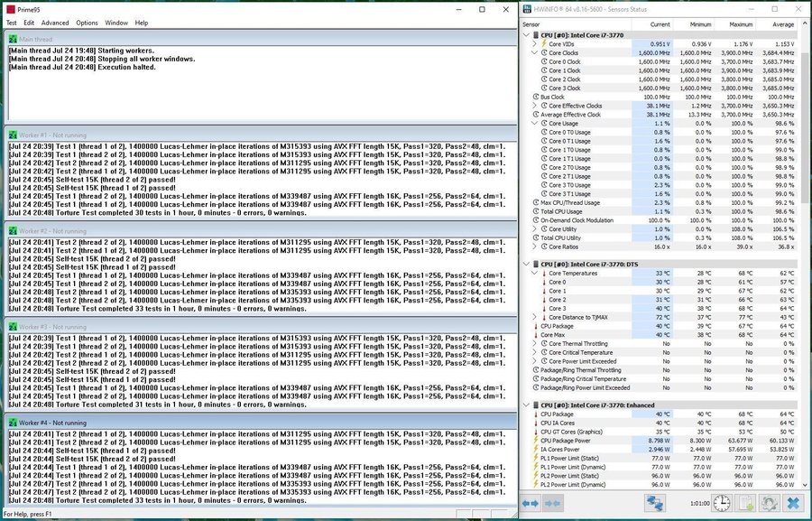Click the Minimum column header
This screenshot has height=521, width=812.
(x=693, y=24)
